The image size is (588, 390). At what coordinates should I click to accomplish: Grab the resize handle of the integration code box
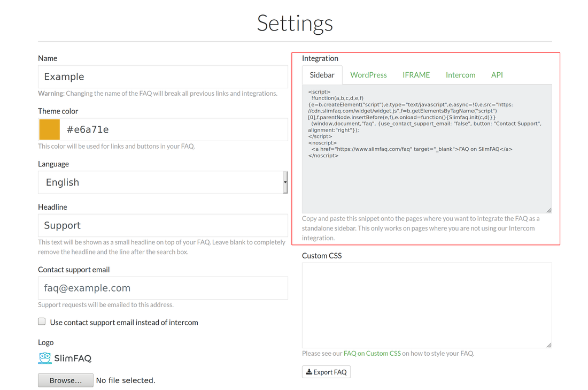pyautogui.click(x=548, y=210)
